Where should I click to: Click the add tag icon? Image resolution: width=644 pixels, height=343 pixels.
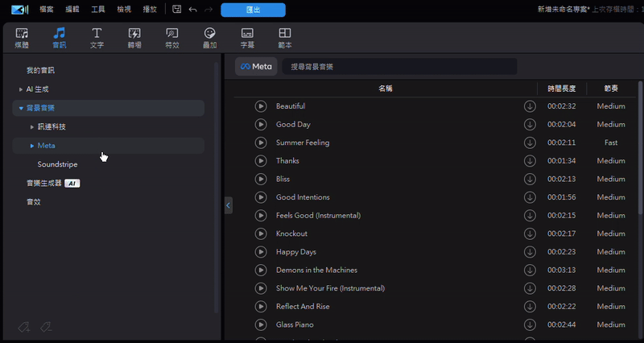[24, 328]
